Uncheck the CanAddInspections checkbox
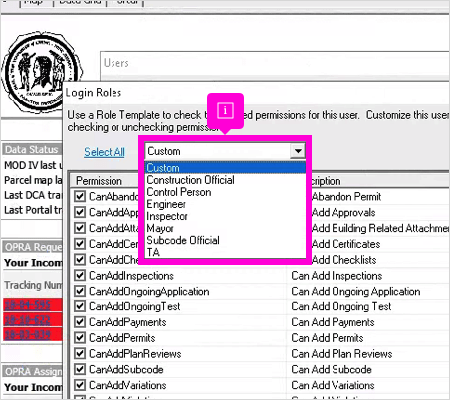 tap(80, 275)
